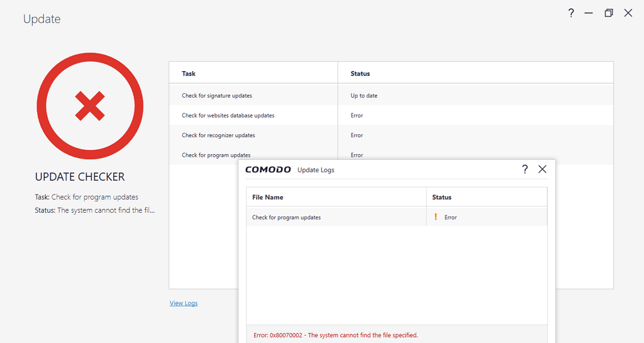Close the main Update window
This screenshot has width=644, height=343.
pyautogui.click(x=628, y=13)
